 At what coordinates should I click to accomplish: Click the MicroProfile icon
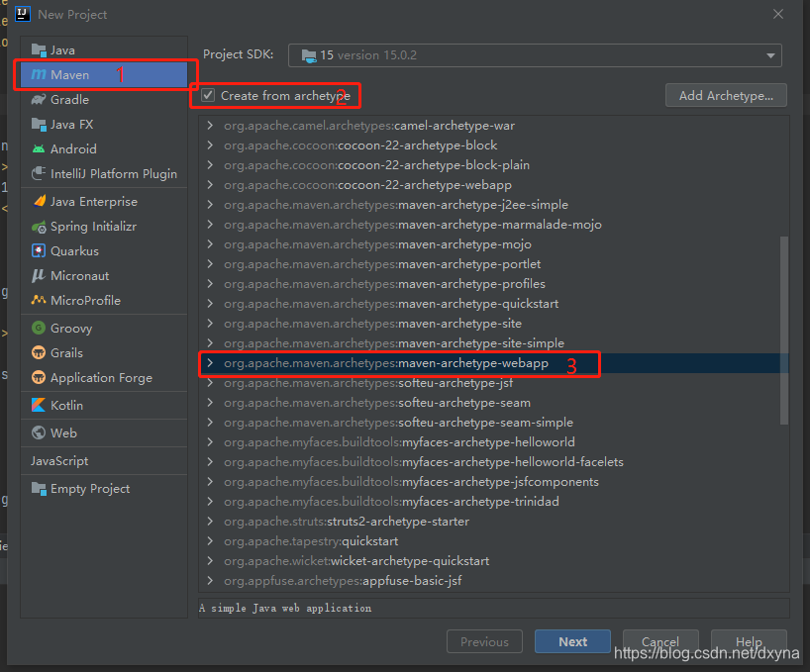click(x=39, y=300)
